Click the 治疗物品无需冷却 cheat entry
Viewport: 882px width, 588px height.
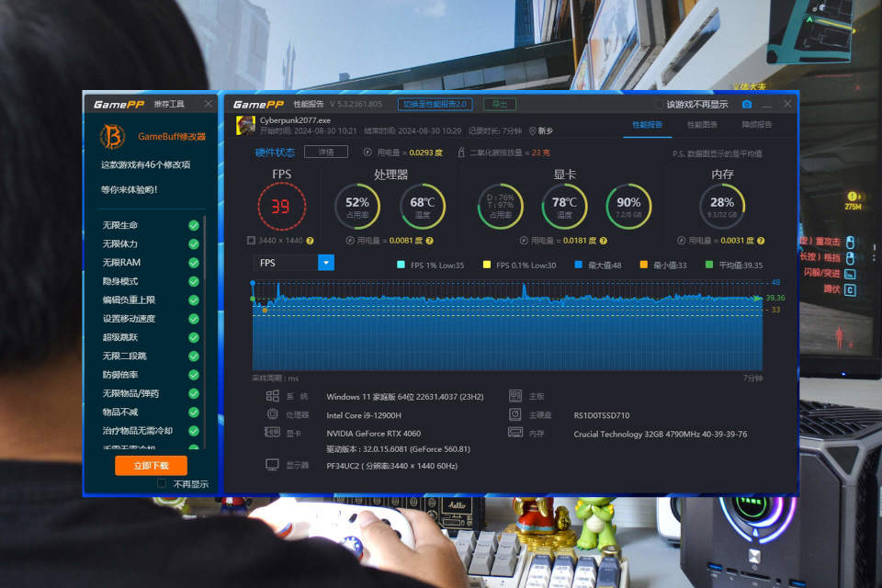(x=137, y=431)
